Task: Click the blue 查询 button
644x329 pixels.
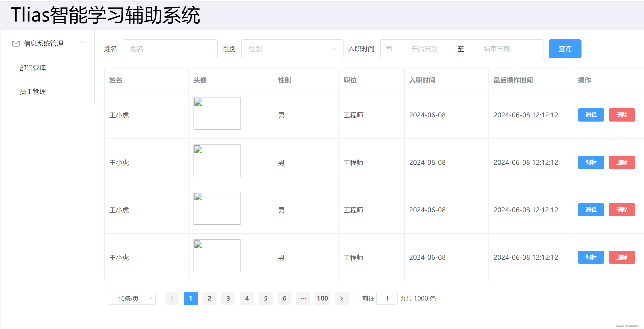Action: click(x=565, y=49)
